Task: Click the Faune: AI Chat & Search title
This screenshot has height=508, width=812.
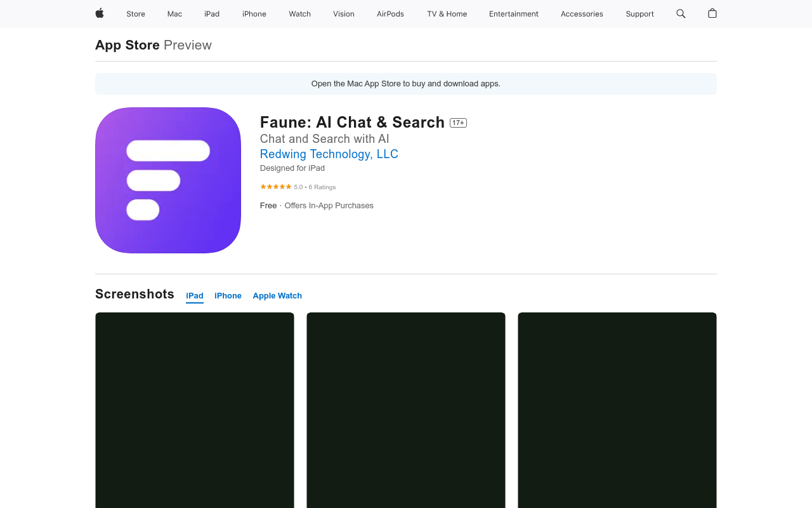Action: pyautogui.click(x=352, y=123)
